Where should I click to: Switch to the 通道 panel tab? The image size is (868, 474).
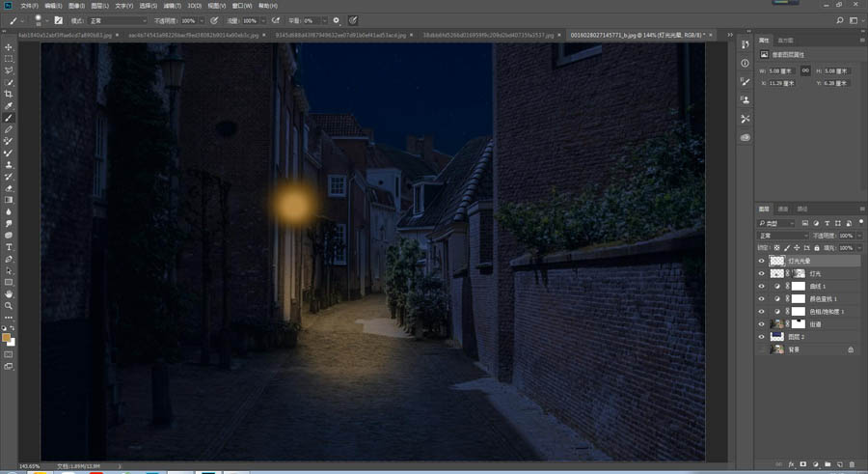point(783,209)
